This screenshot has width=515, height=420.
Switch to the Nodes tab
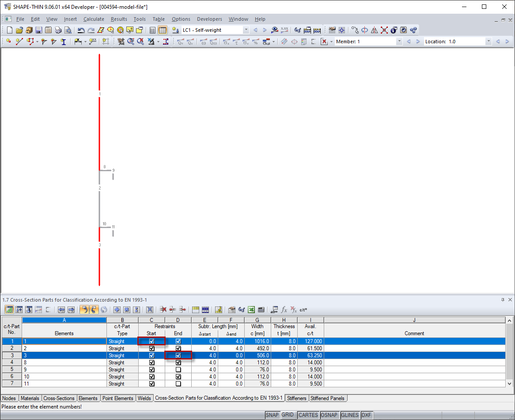tap(9, 398)
